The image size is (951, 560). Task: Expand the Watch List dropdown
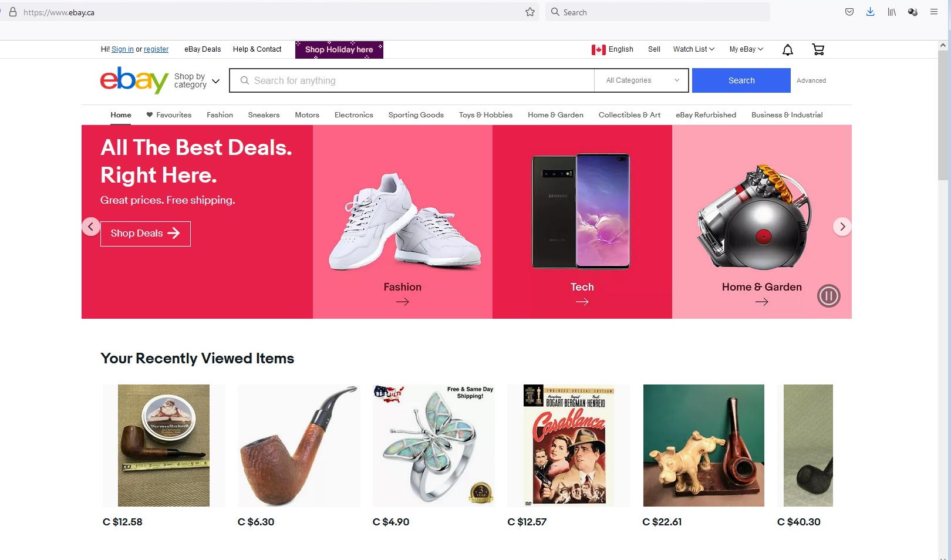(693, 49)
